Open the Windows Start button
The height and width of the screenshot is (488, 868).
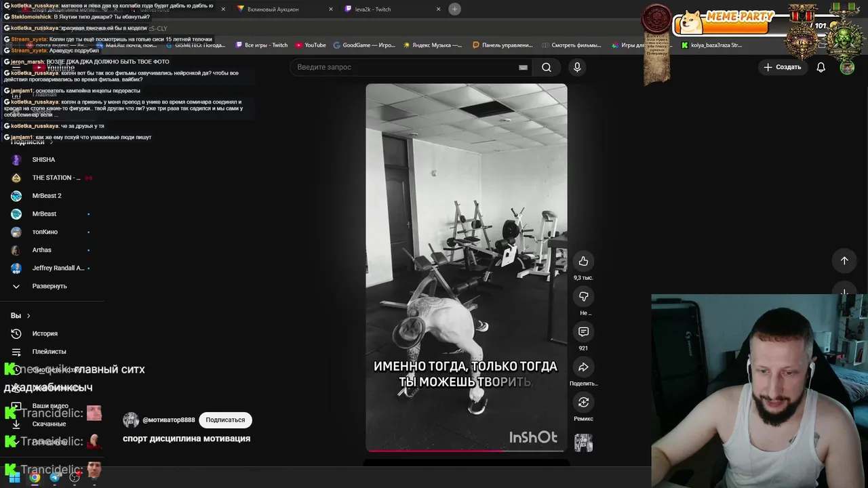coord(14,477)
